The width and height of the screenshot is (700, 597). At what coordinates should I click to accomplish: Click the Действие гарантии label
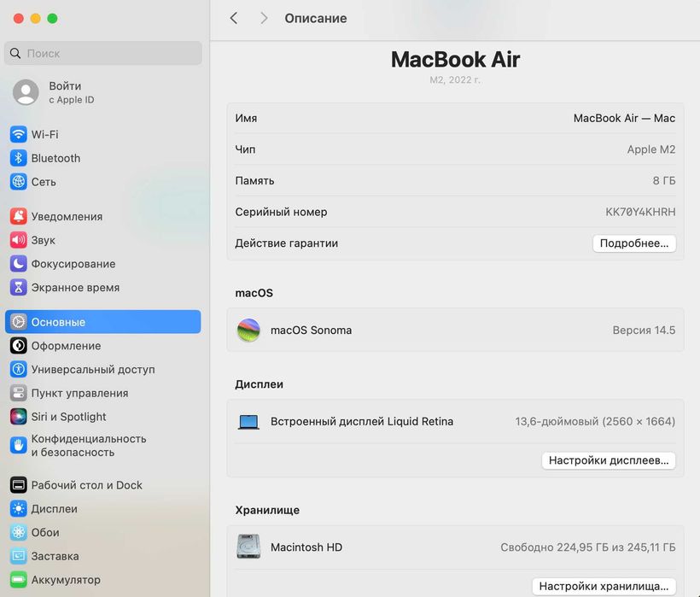287,243
